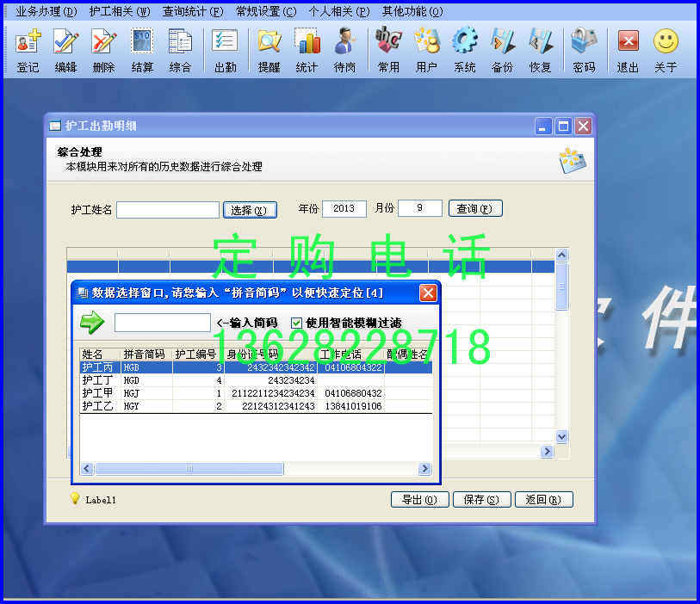Image resolution: width=700 pixels, height=604 pixels.
Task: Click the phone cell 13841019106
Action: [x=353, y=406]
